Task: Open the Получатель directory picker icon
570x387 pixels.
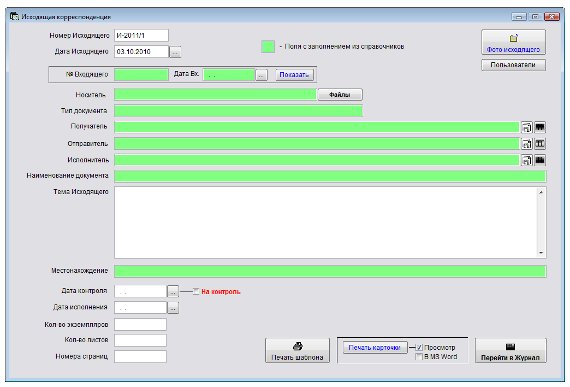Action: coord(526,127)
